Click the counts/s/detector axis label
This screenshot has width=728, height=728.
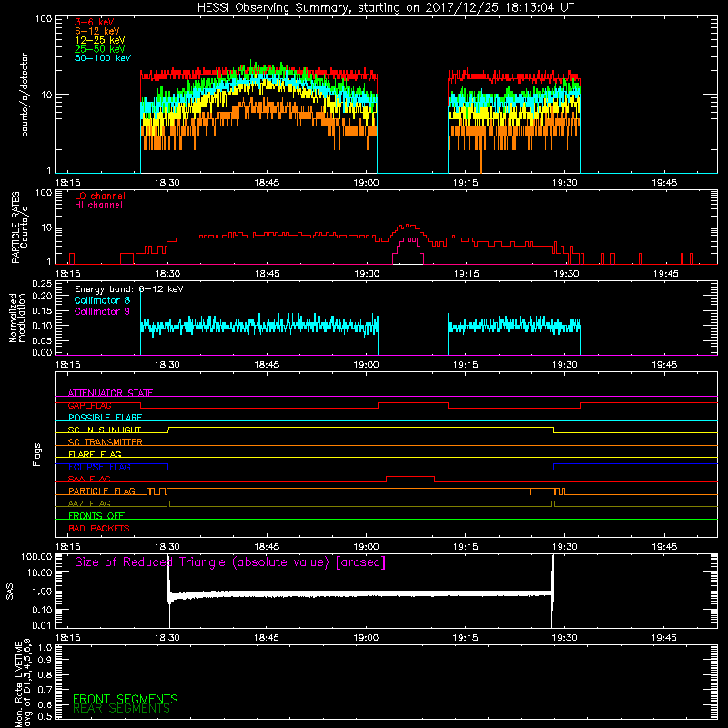(25, 95)
